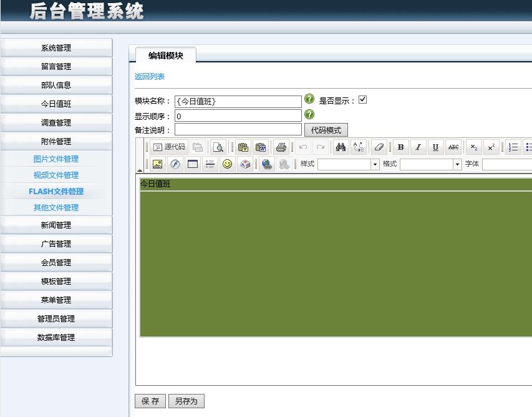Toggle 源代码 source view
The image size is (532, 417).
pos(169,147)
